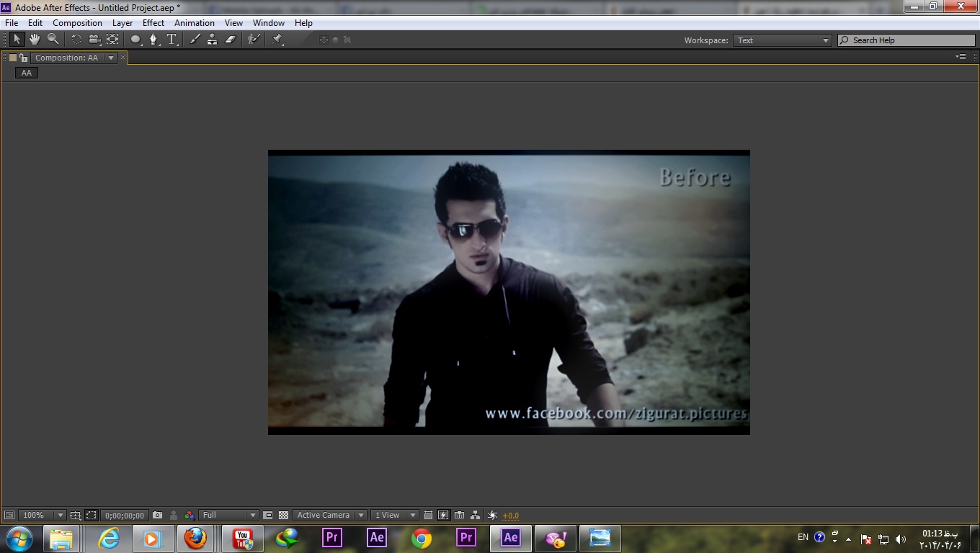Viewport: 980px width, 553px height.
Task: Click the AA composition breadcrumb button
Action: (27, 73)
